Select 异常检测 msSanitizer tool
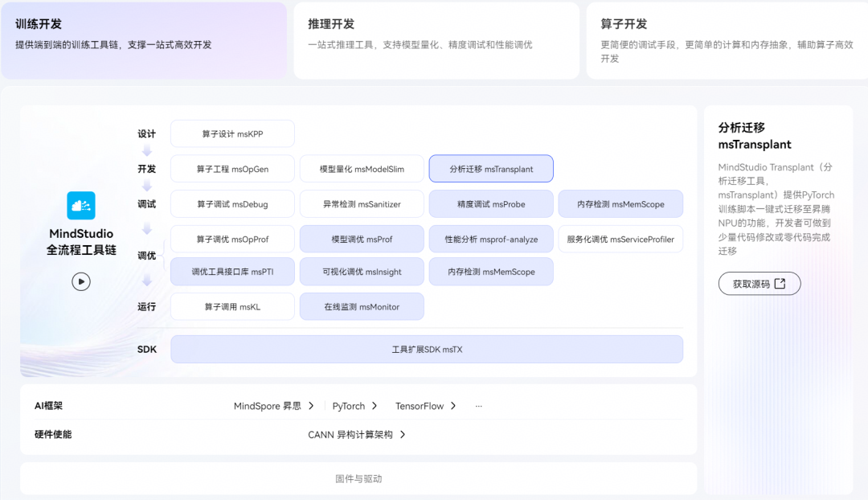Screen dimensions: 868x500 (362, 204)
